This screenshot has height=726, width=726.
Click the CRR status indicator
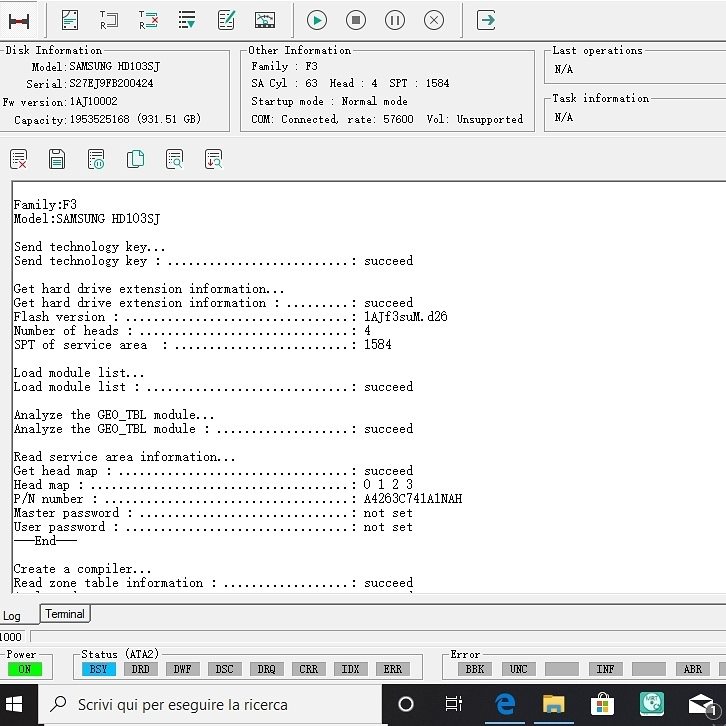click(x=309, y=669)
